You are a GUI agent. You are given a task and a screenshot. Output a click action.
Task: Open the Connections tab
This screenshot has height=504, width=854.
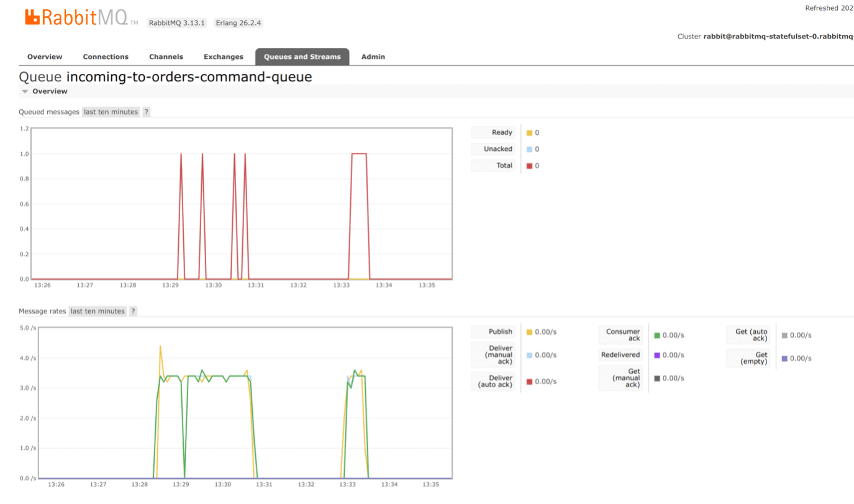click(x=106, y=56)
